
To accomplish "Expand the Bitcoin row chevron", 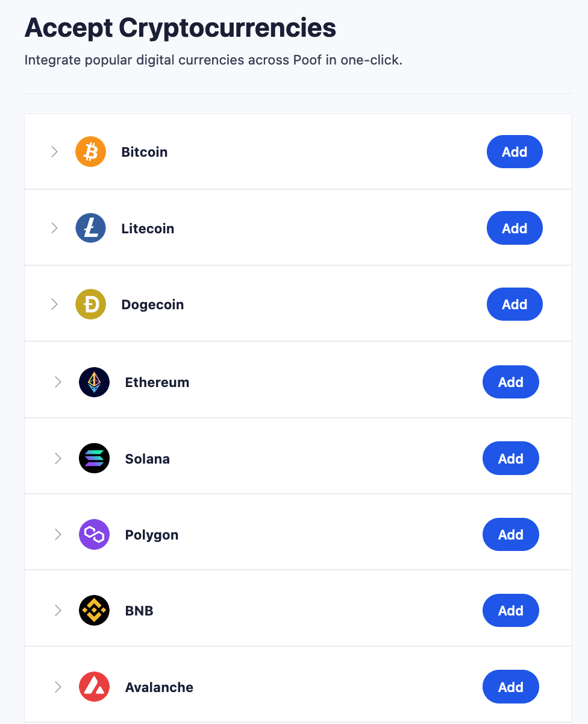I will click(54, 152).
